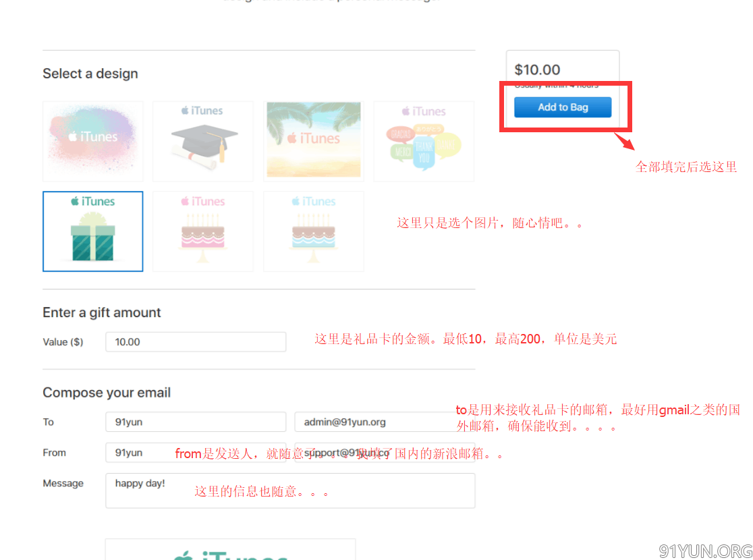
Task: Pick the beach palm iTunes design
Action: (x=314, y=141)
